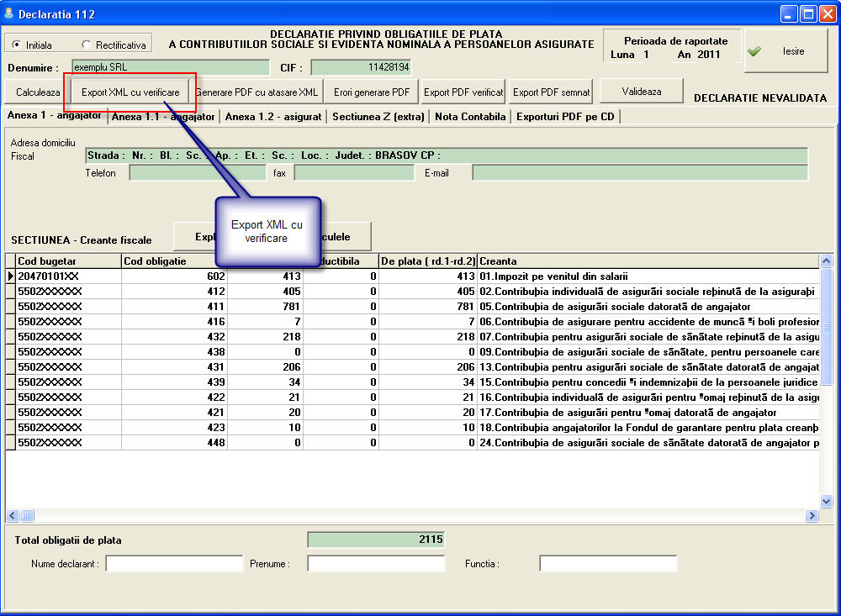Click the Declaratia 112 title bar icon
The height and width of the screenshot is (616, 841).
tap(10, 14)
